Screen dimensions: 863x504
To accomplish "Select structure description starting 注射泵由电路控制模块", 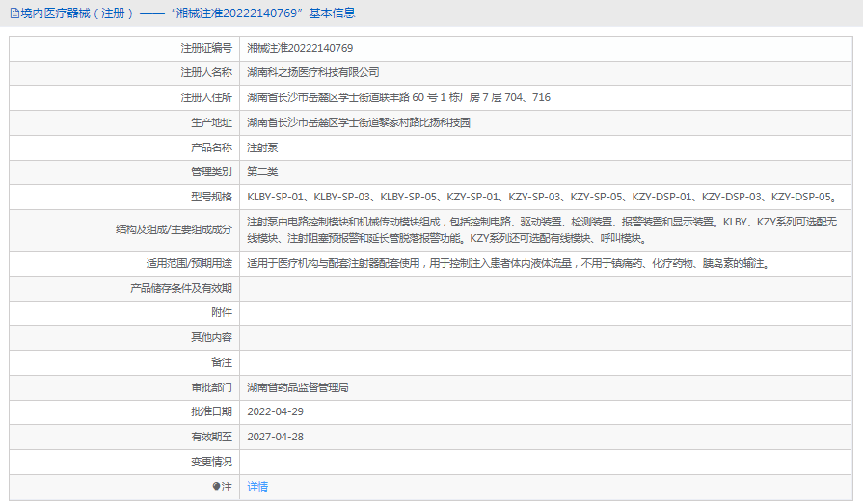I will pos(542,230).
